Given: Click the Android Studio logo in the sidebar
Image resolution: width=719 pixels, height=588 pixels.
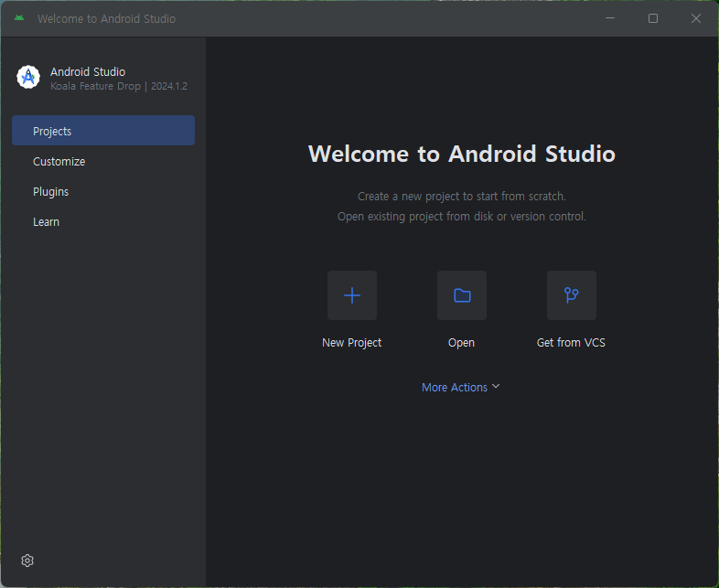Looking at the screenshot, I should tap(28, 77).
